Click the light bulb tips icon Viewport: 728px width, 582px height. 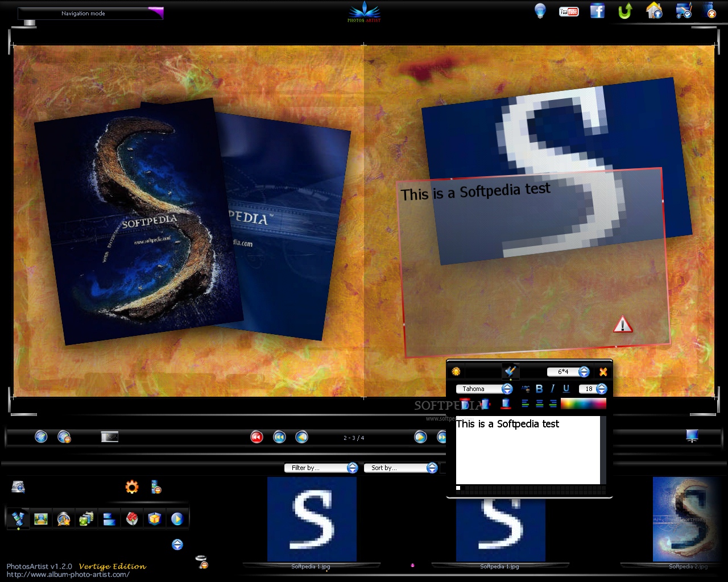(540, 10)
